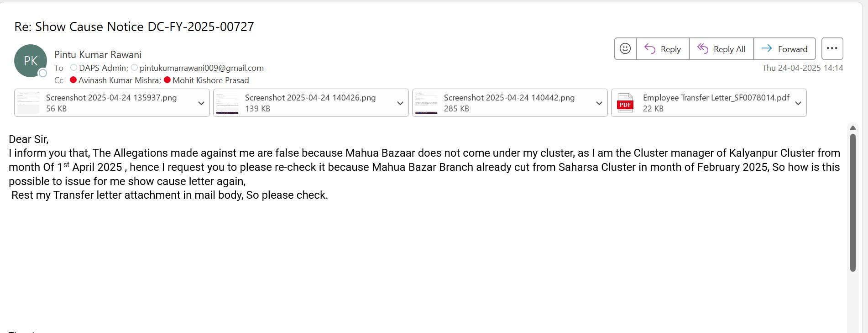Open the more actions ellipsis menu
Viewport: 868px width, 333px height.
[x=832, y=48]
